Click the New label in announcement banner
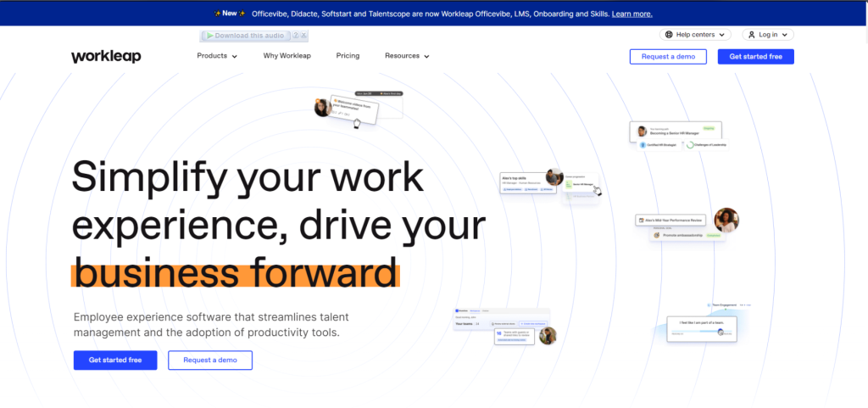 click(x=229, y=14)
